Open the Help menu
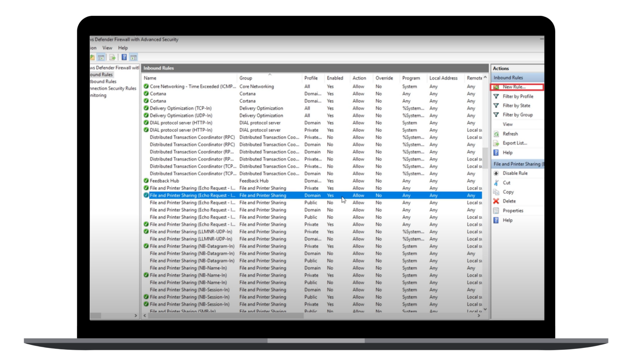644x356 pixels. pos(122,48)
